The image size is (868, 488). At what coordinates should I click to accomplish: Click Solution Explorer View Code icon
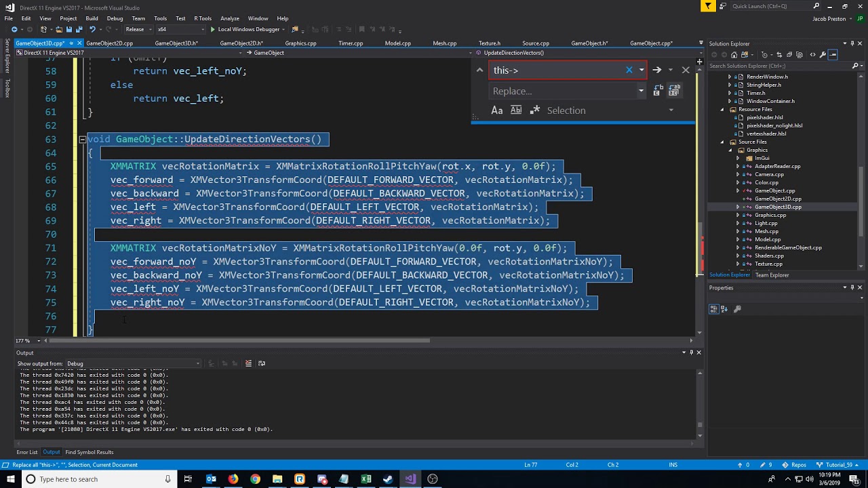point(812,55)
